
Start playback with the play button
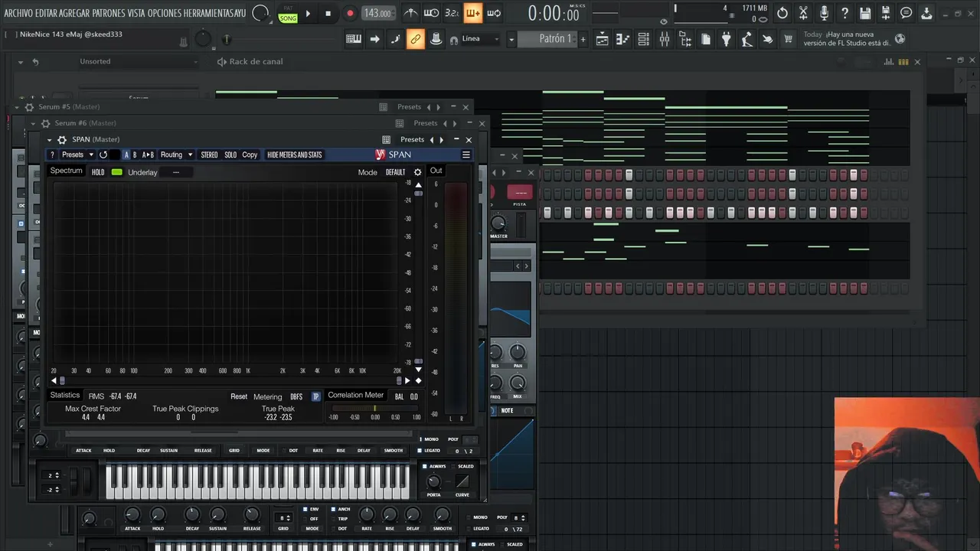click(x=308, y=13)
